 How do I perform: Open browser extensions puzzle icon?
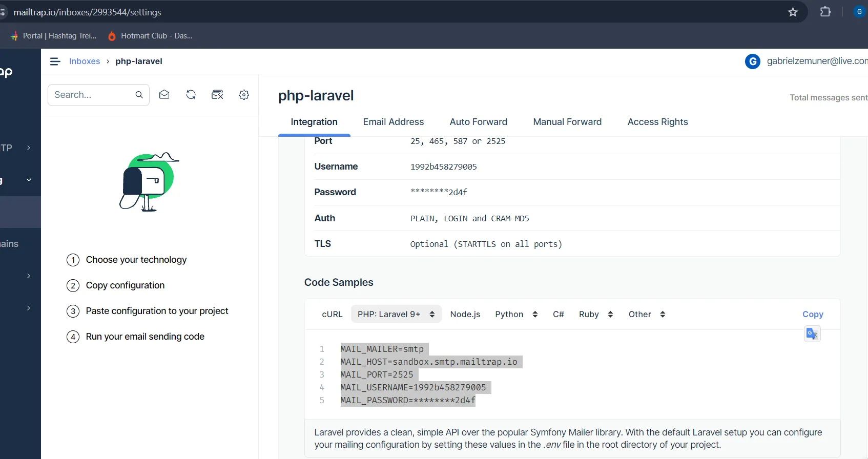point(825,12)
